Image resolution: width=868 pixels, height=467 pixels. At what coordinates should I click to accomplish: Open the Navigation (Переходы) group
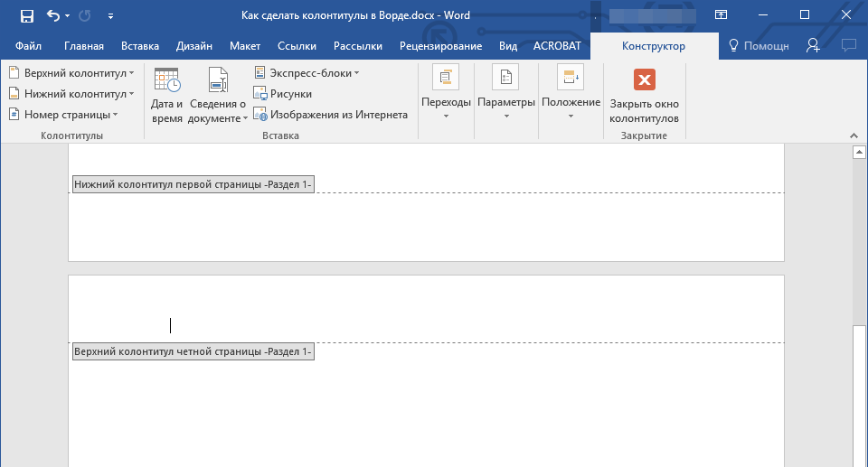(x=446, y=94)
